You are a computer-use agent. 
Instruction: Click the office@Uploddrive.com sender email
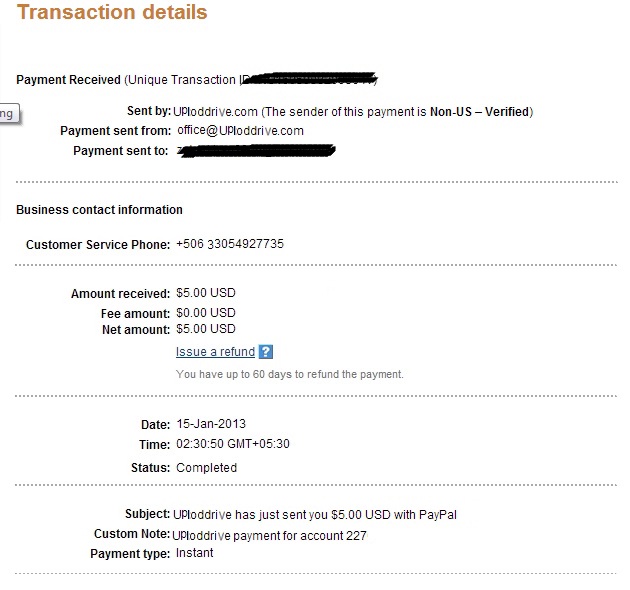click(240, 131)
